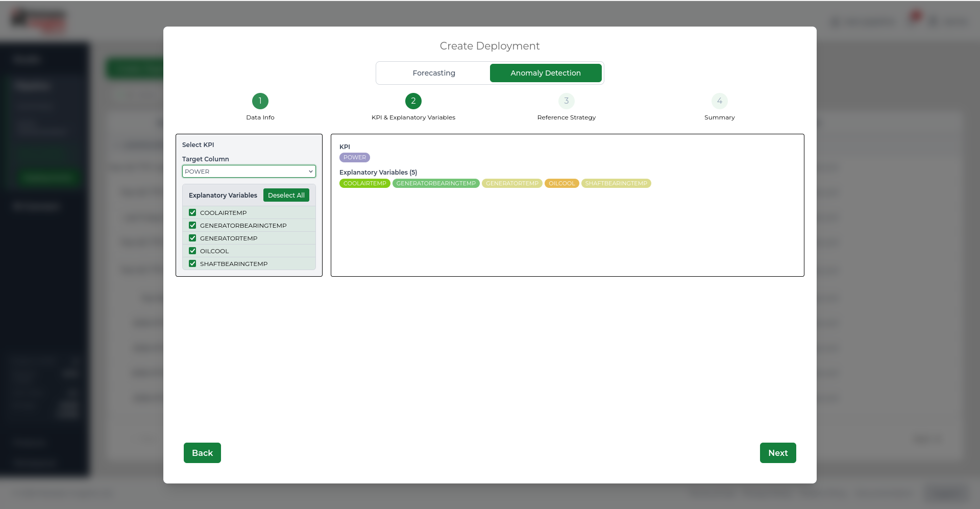Toggle the OILCOOL checkbox
Image resolution: width=980 pixels, height=509 pixels.
(x=192, y=251)
